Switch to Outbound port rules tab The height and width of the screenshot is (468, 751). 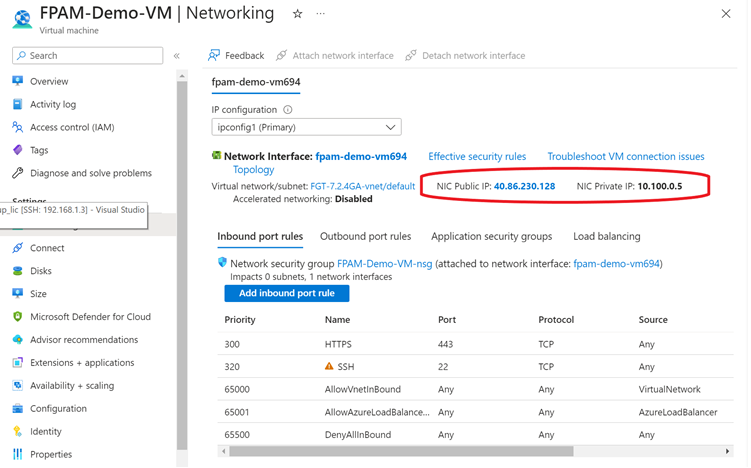point(365,237)
